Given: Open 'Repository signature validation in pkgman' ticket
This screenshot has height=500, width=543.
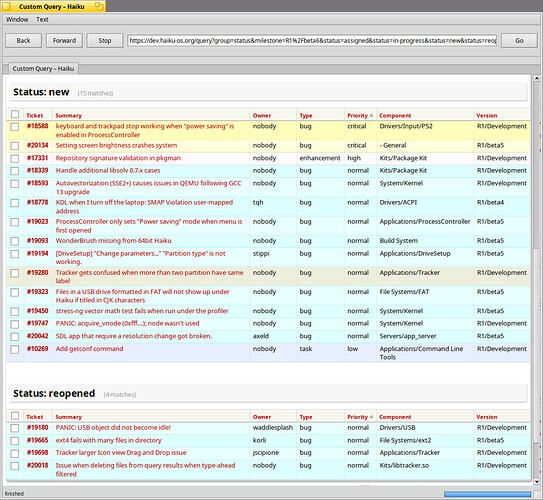Looking at the screenshot, I should [x=118, y=158].
